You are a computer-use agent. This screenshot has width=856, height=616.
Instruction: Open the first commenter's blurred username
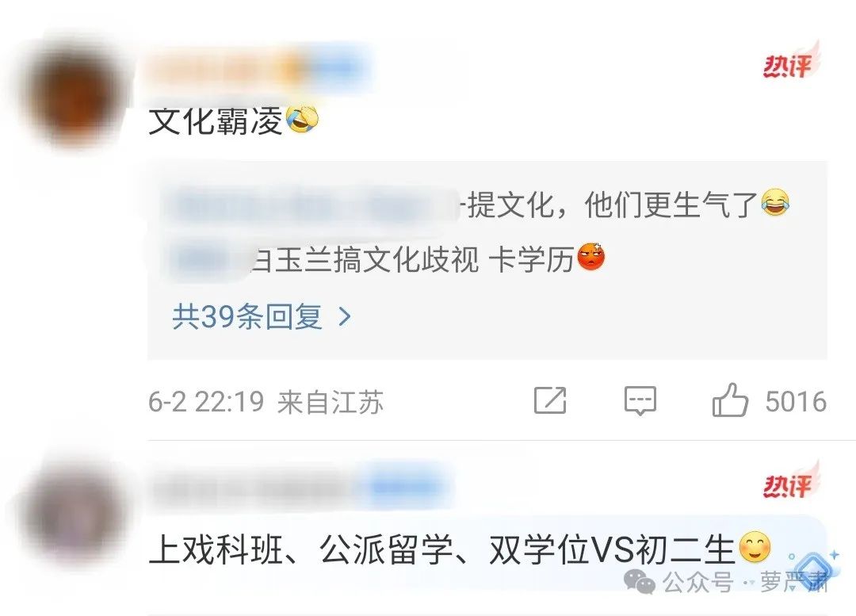(254, 71)
